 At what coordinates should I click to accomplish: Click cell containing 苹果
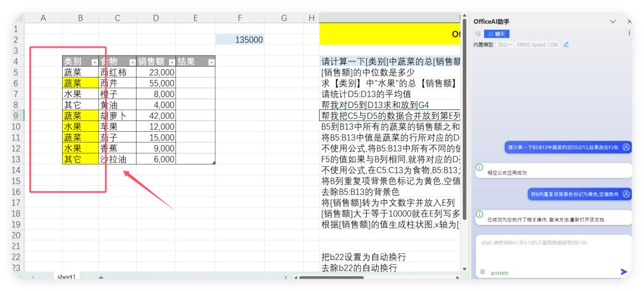click(x=117, y=126)
